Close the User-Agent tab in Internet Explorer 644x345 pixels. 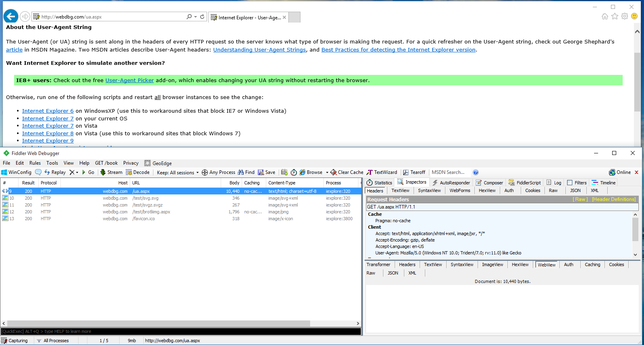pos(284,17)
